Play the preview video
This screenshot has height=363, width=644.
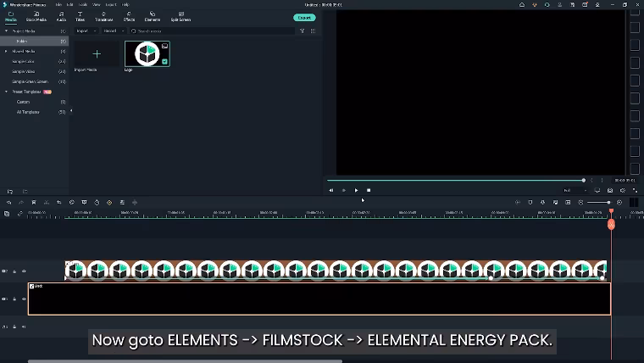click(x=356, y=190)
